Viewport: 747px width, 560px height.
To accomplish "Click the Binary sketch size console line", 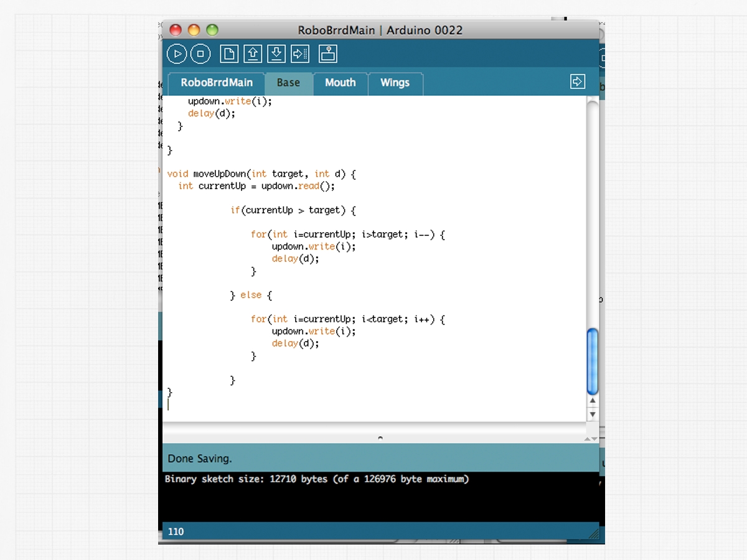I will tap(317, 479).
